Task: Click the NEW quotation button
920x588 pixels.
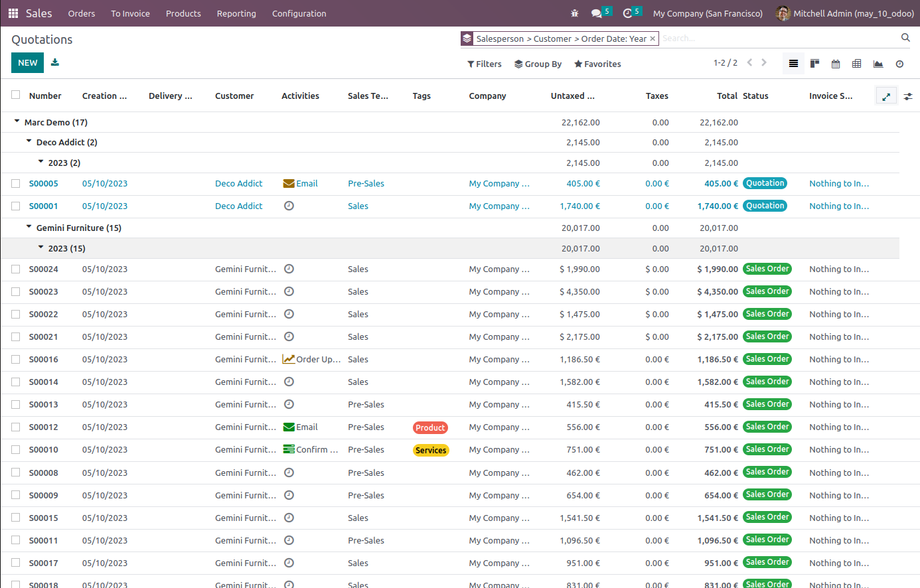Action: 27,62
